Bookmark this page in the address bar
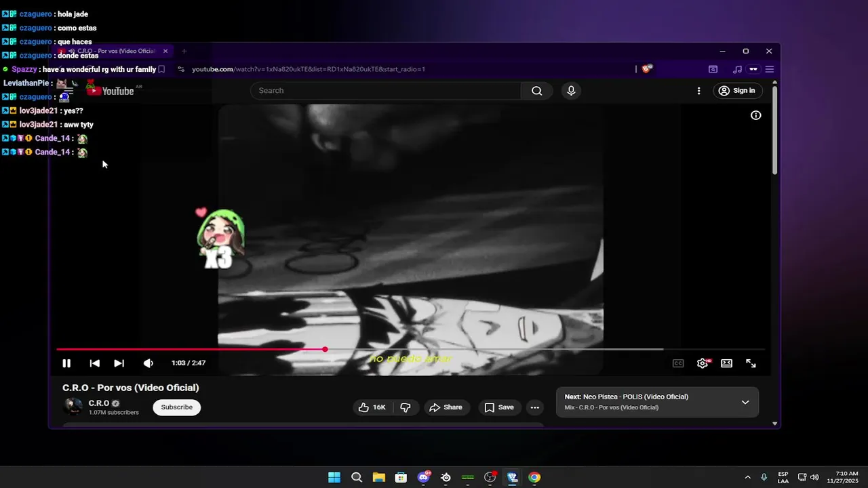Image resolution: width=868 pixels, height=488 pixels. pos(161,69)
